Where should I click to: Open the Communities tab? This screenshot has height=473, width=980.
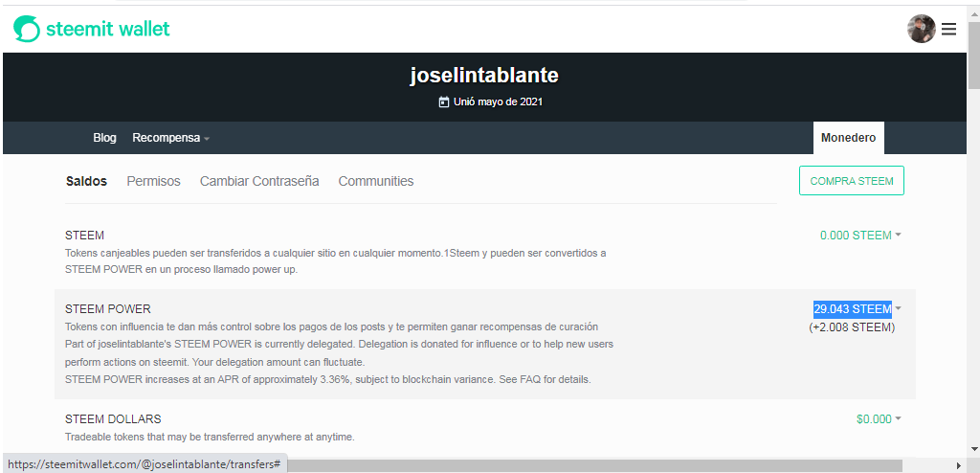[375, 181]
